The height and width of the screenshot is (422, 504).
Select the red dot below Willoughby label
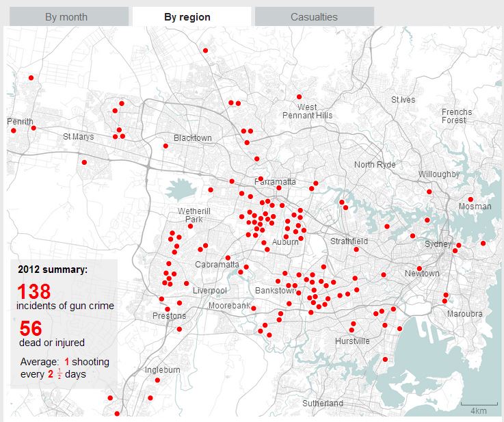pos(429,192)
